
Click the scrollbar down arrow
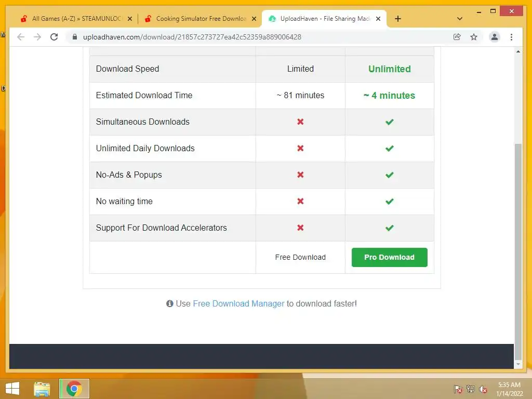[518, 364]
